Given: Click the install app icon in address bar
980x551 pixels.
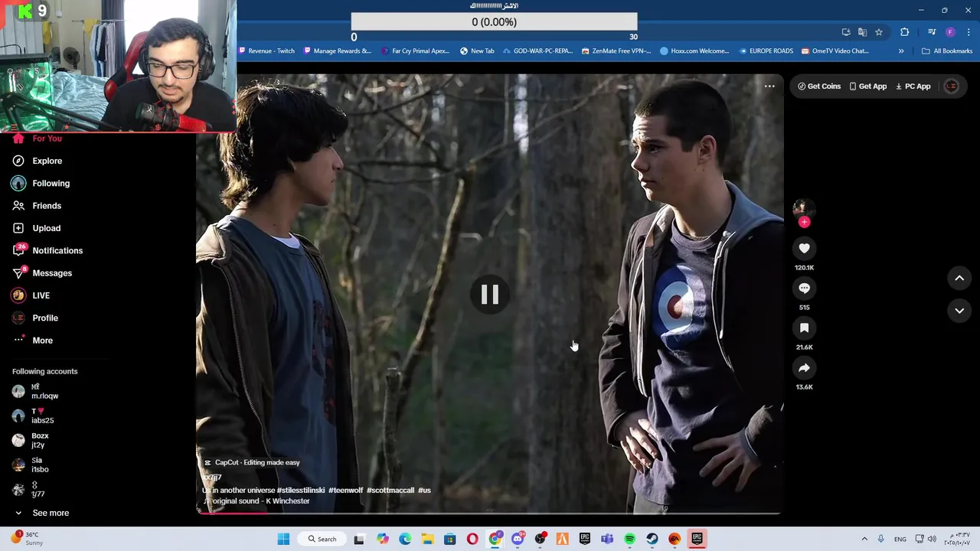Looking at the screenshot, I should 846,32.
